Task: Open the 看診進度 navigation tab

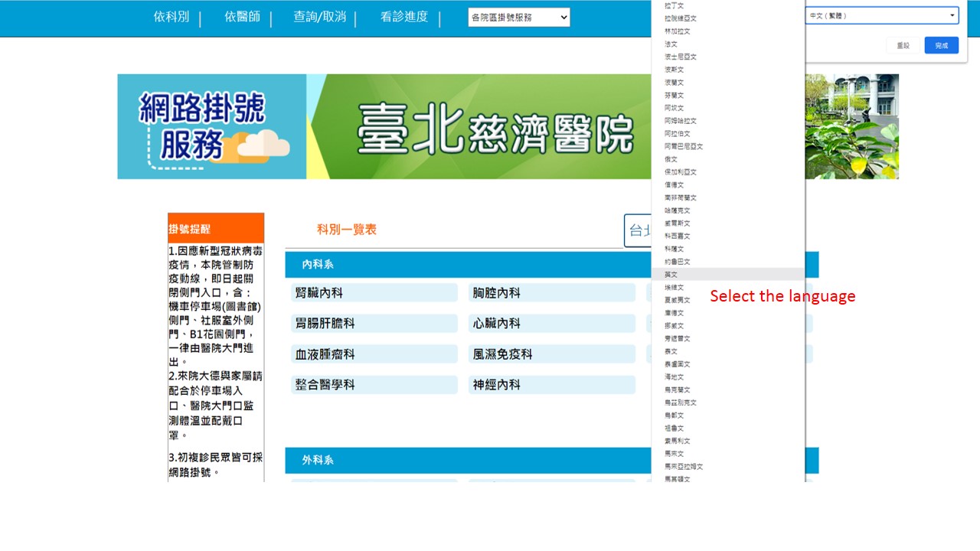Action: [x=404, y=17]
